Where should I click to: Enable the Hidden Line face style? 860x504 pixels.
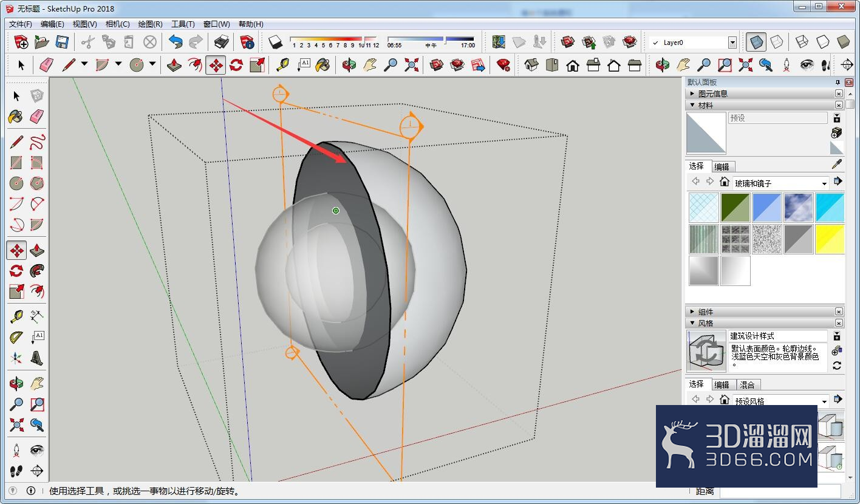822,42
